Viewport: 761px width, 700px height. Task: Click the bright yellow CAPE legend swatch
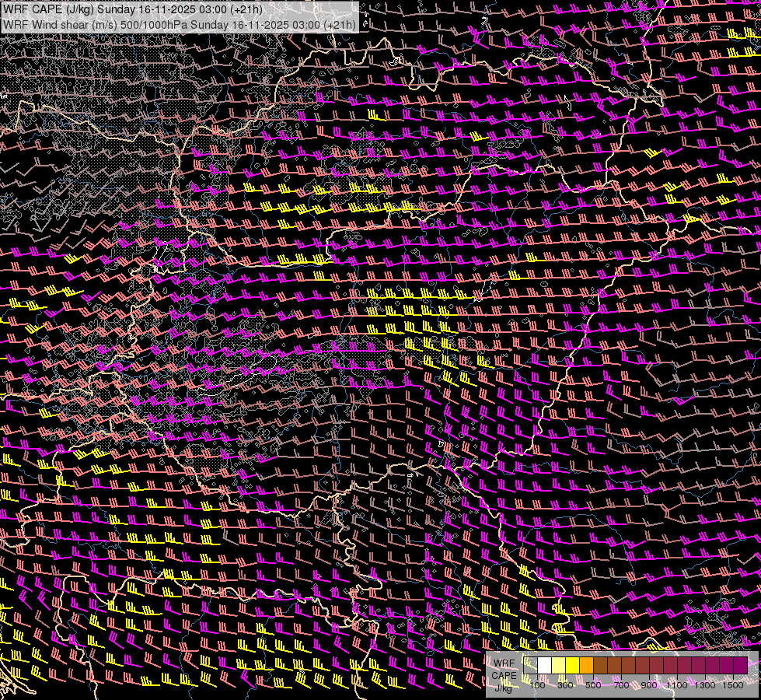[x=573, y=666]
